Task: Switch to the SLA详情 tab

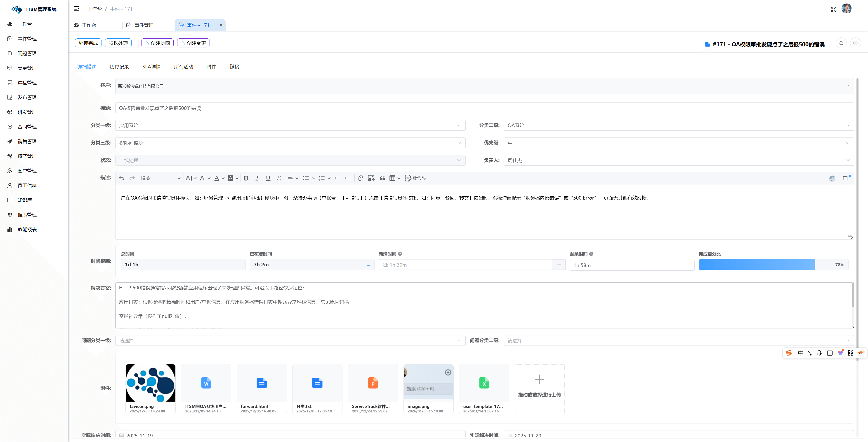Action: pos(151,67)
